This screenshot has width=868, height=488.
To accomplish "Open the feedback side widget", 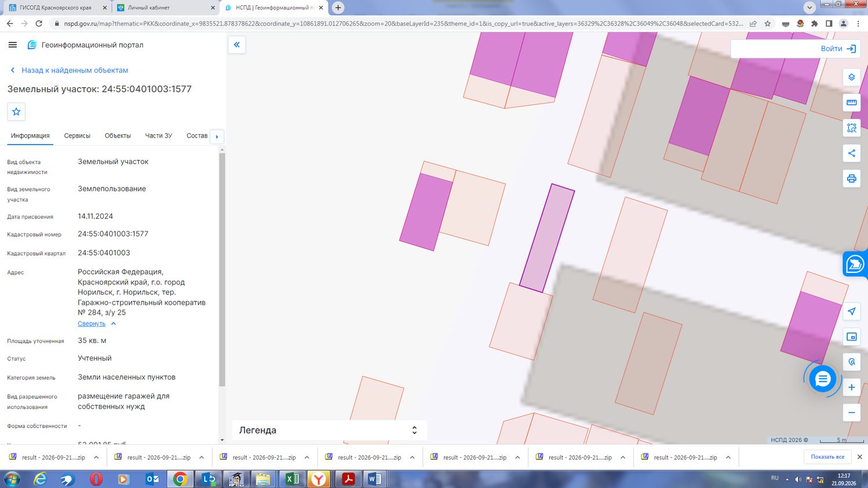I will [855, 264].
